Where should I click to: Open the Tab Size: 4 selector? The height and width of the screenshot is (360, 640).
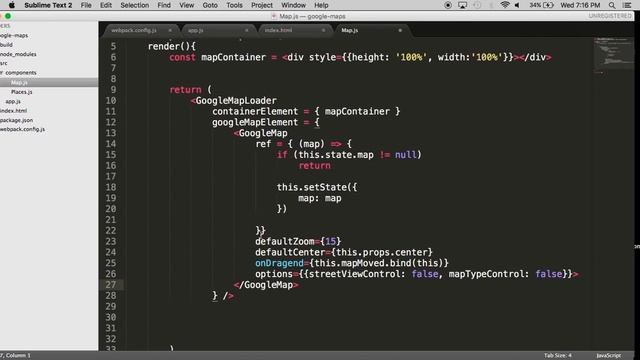(x=558, y=356)
